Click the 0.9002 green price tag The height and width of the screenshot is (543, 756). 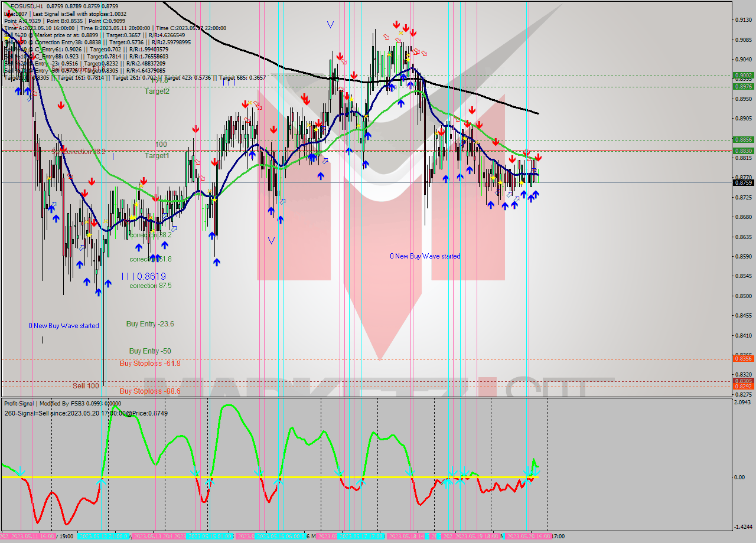point(743,76)
